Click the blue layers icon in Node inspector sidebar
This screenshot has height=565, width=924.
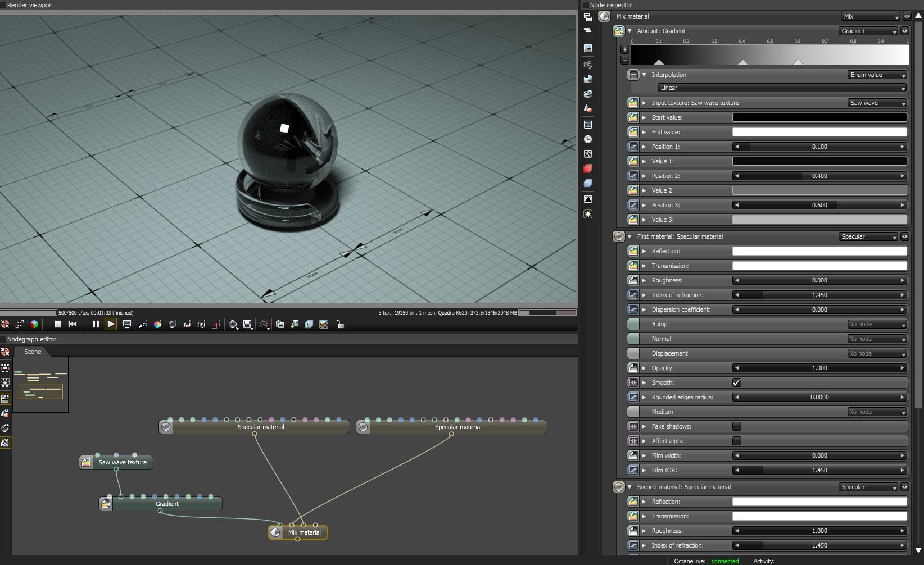[x=588, y=183]
